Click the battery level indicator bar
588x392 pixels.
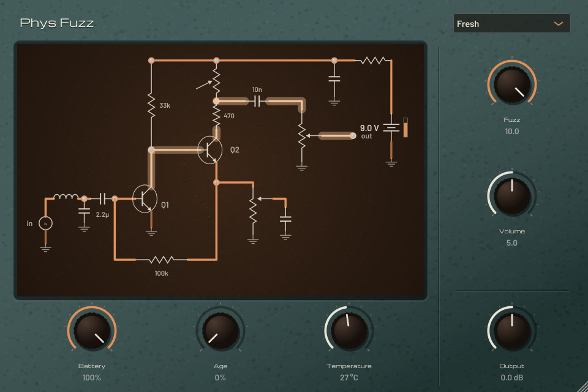(405, 127)
